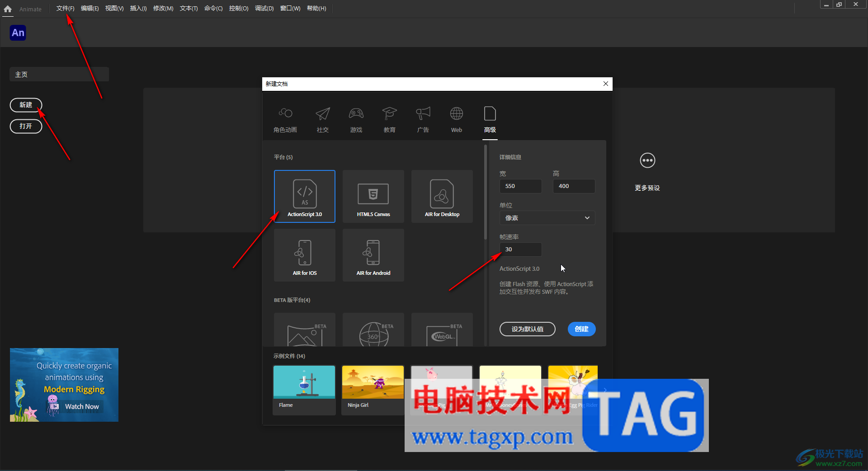Open the 命令(C) menu

pyautogui.click(x=213, y=9)
